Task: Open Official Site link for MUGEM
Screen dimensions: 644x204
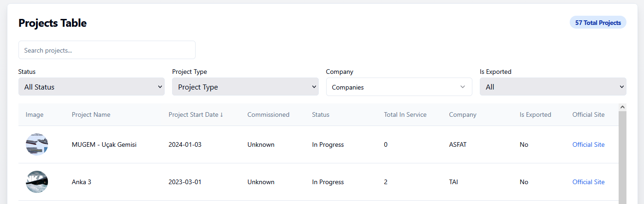Action: point(588,144)
